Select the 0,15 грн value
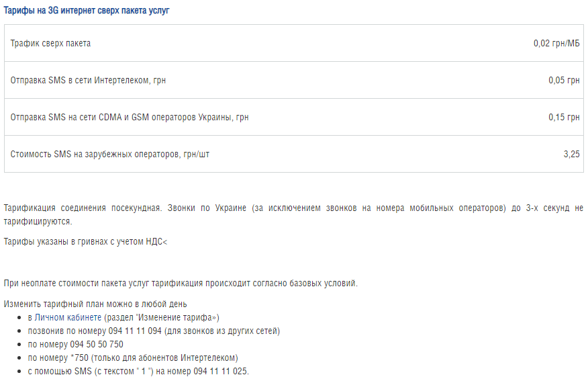588x379 pixels. pos(564,118)
